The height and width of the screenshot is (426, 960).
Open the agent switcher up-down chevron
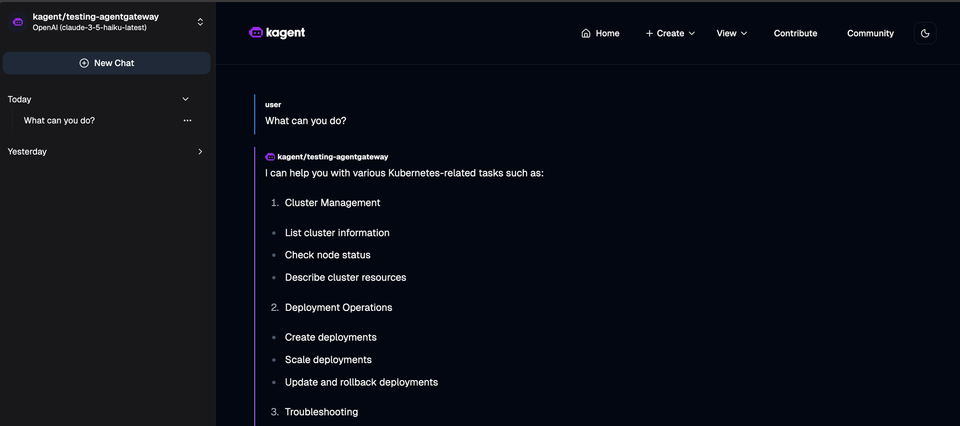[200, 22]
